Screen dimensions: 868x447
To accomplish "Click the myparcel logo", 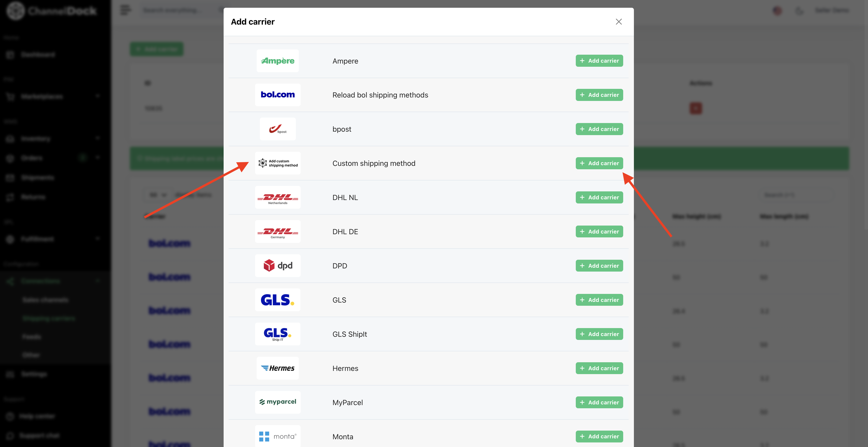I will pyautogui.click(x=278, y=402).
